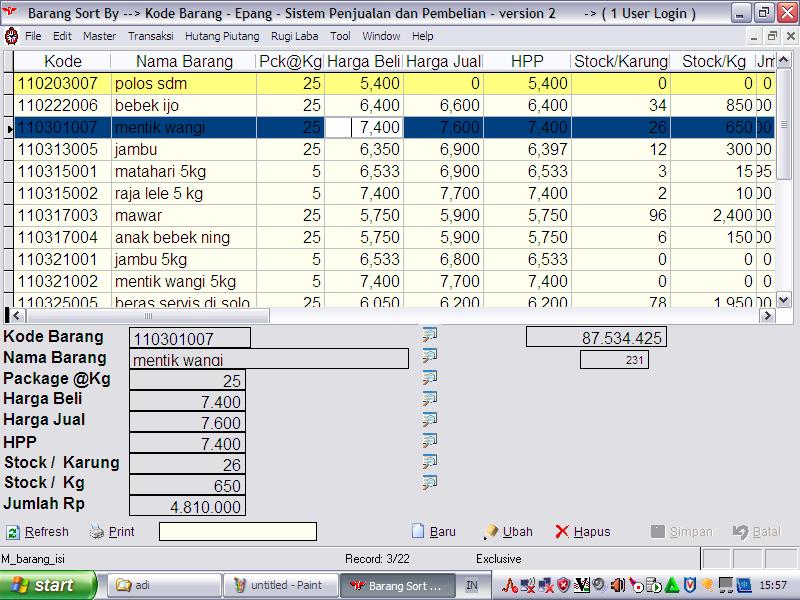Click sort icon beside Harga Jual field
The image size is (800, 600).
pos(430,419)
